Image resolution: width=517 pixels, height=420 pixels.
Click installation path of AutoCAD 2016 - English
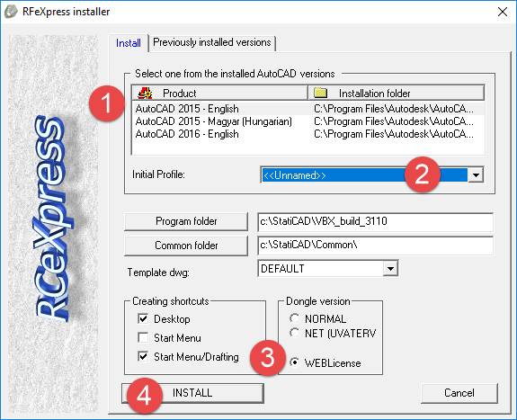394,134
